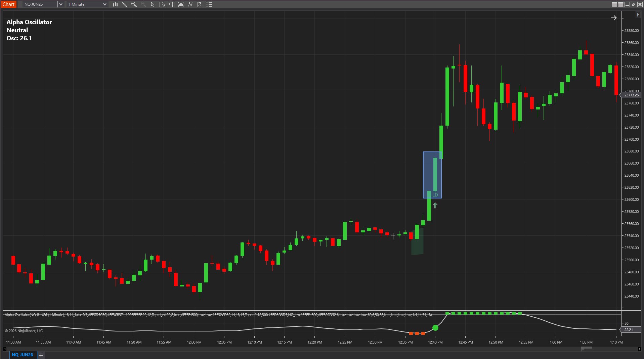Viewport: 644px width, 359px height.
Task: Toggle the Chart Trader icon
Action: (171, 4)
